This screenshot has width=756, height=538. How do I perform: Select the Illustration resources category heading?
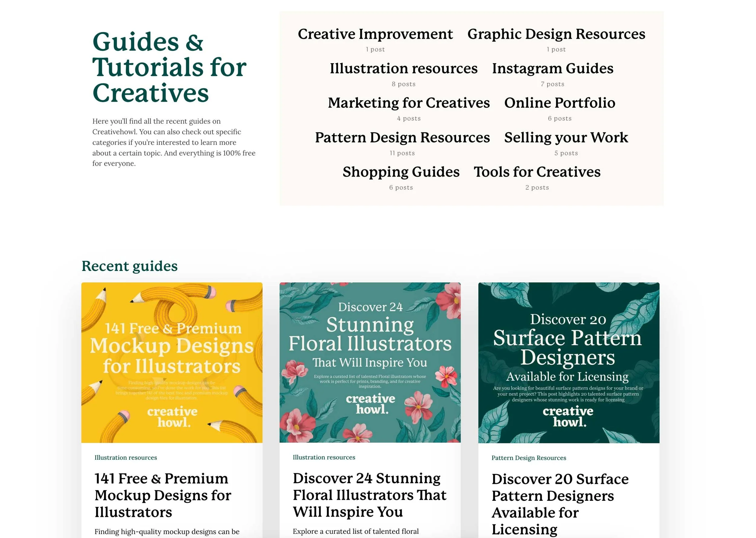[x=403, y=69]
